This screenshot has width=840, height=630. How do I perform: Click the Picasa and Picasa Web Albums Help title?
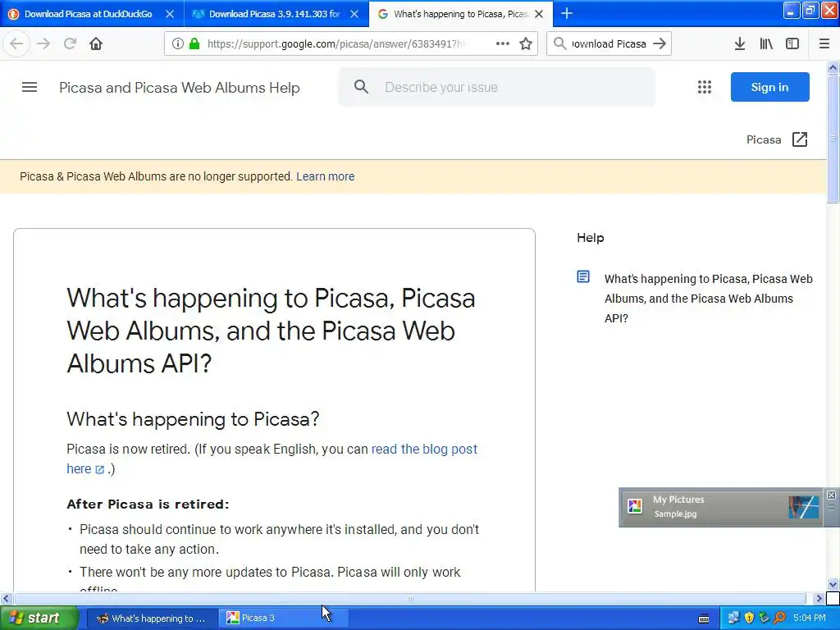(x=180, y=87)
